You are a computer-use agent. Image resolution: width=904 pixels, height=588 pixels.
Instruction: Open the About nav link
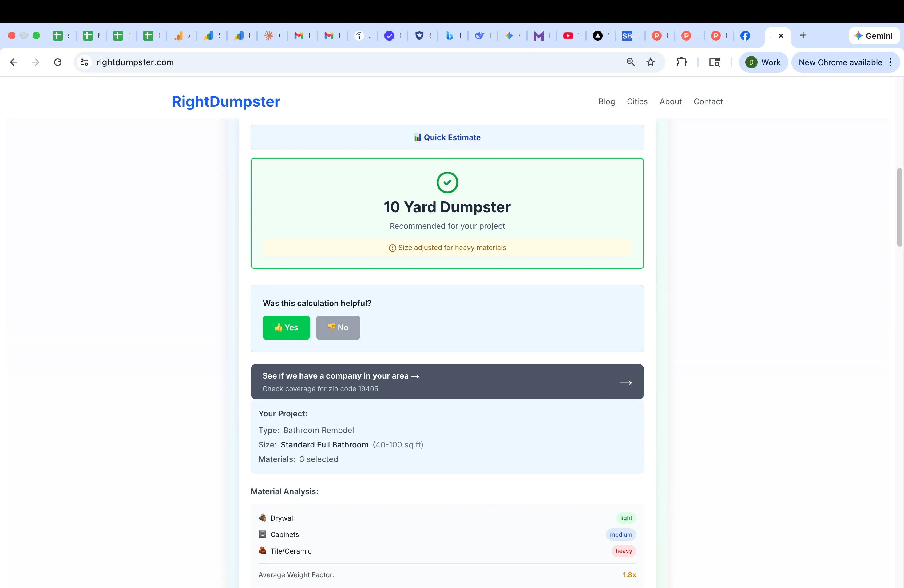pos(670,101)
